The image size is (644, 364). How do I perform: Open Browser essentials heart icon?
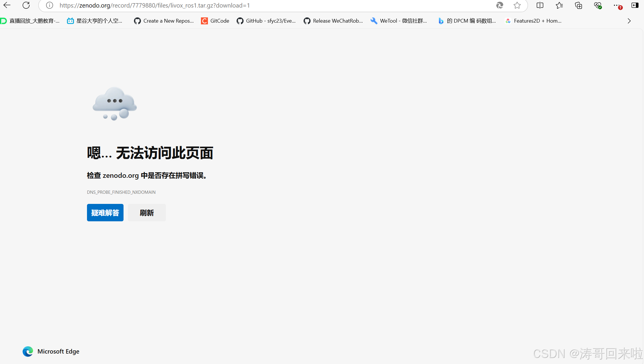598,5
